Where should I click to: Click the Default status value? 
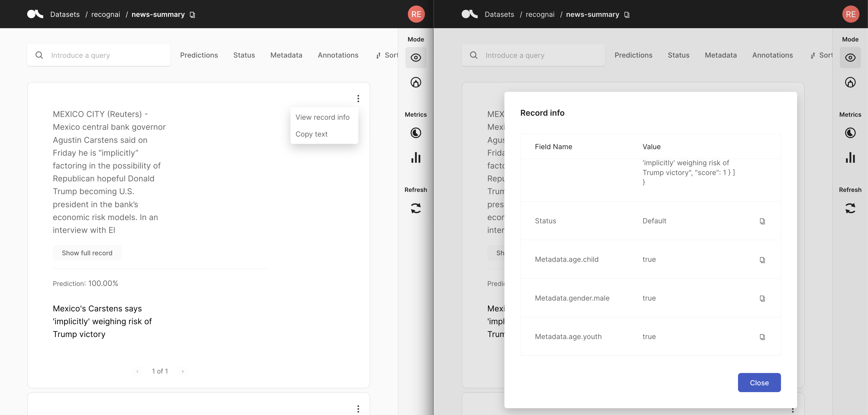pyautogui.click(x=654, y=221)
